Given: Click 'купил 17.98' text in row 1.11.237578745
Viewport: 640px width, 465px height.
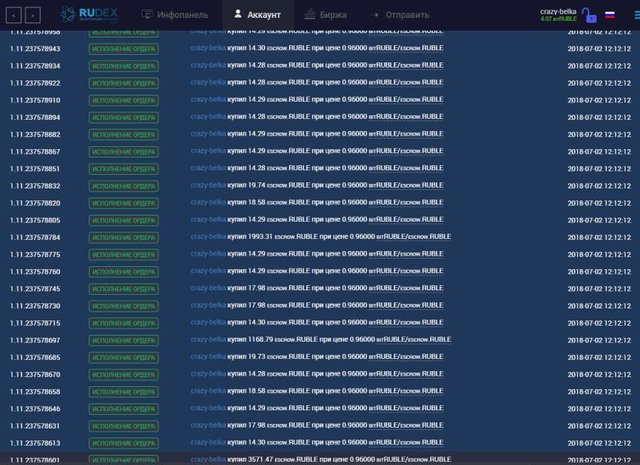Looking at the screenshot, I should pyautogui.click(x=247, y=288).
